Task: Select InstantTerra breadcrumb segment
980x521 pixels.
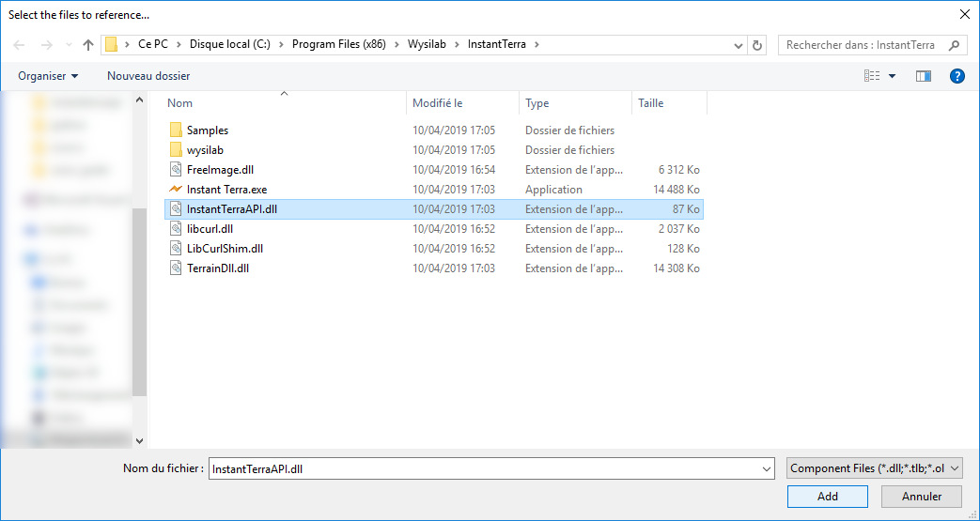Action: (x=497, y=44)
